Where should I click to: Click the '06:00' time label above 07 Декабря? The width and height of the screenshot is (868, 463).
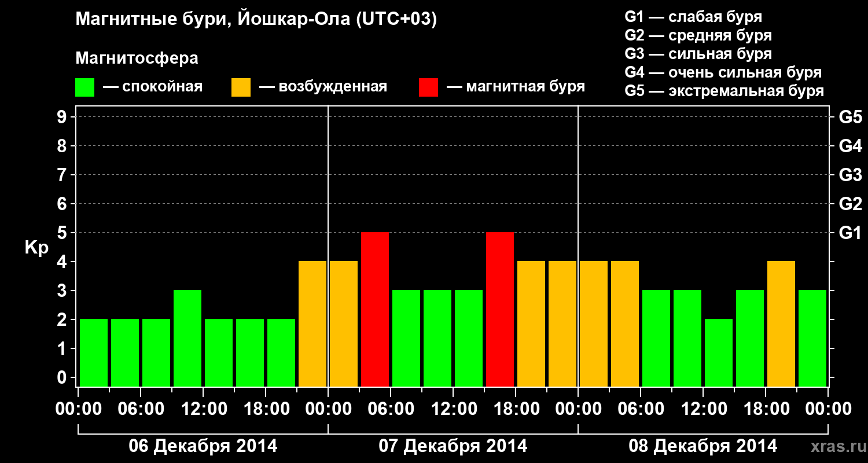click(x=391, y=409)
